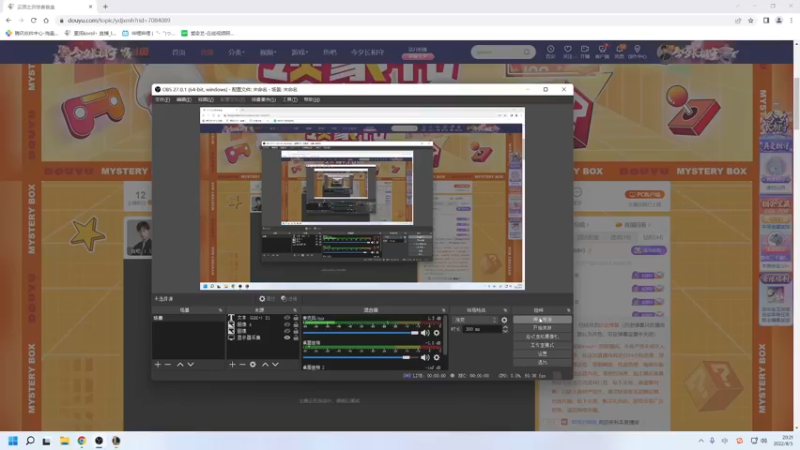Open OBS View menu
Viewport: 800px width, 450px height.
point(206,99)
